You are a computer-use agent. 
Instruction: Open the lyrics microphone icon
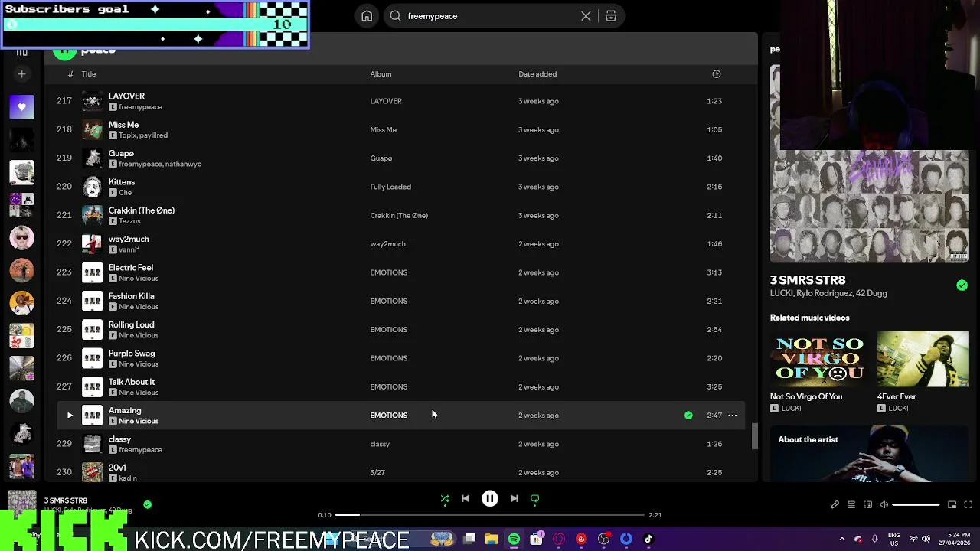(835, 505)
